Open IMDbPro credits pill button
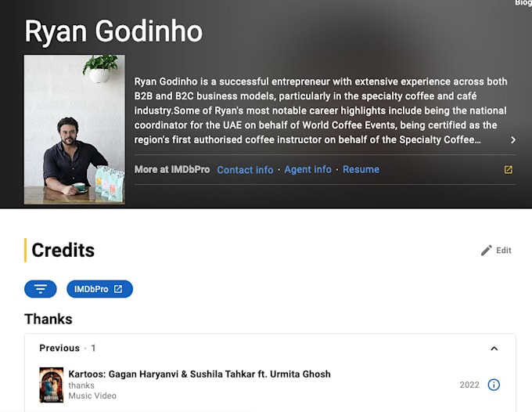 click(99, 289)
